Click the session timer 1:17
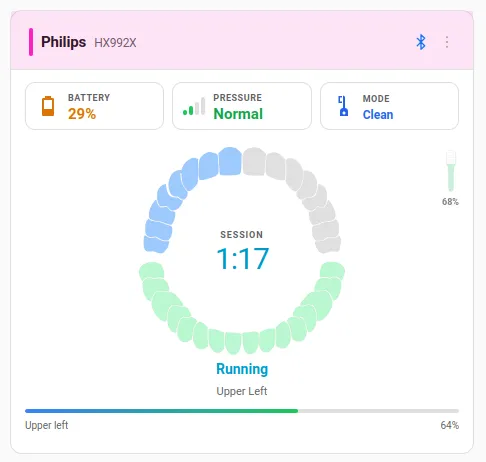The image size is (486, 462). pos(242,258)
